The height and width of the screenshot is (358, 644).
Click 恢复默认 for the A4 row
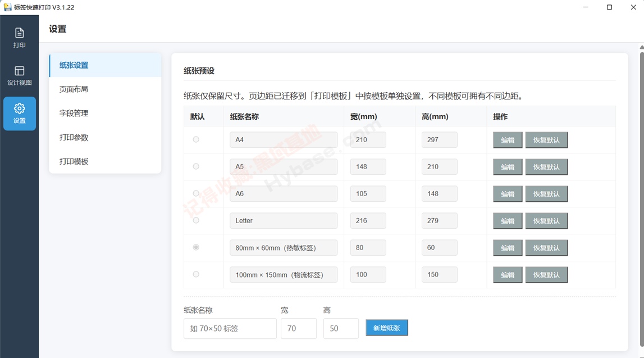(546, 140)
